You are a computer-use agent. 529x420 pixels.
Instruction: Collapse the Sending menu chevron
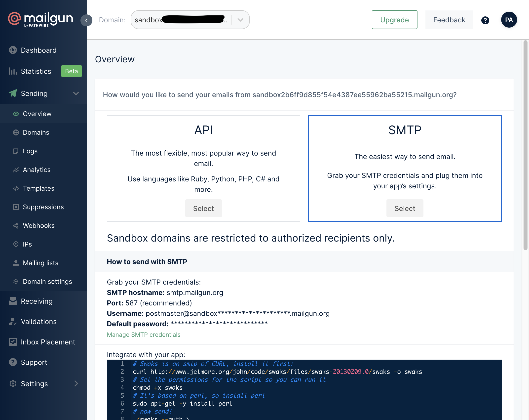[76, 93]
